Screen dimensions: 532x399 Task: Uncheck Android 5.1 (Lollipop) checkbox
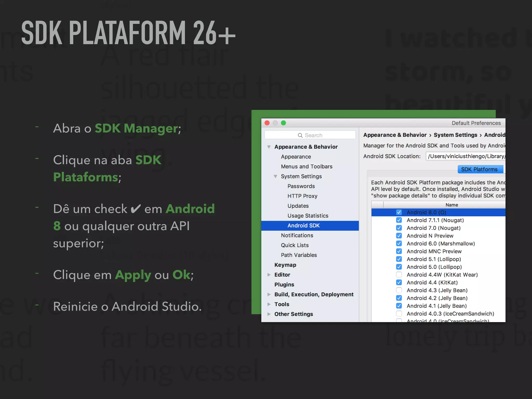pyautogui.click(x=399, y=259)
